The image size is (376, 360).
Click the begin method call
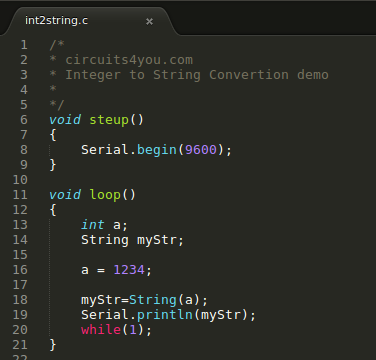click(157, 150)
